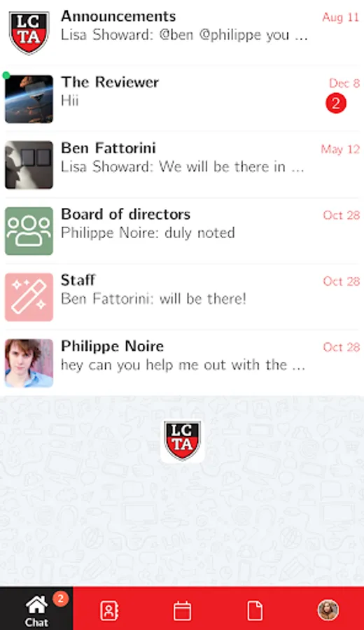Open the Announcements channel avatar
The width and height of the screenshot is (364, 630).
(x=29, y=33)
